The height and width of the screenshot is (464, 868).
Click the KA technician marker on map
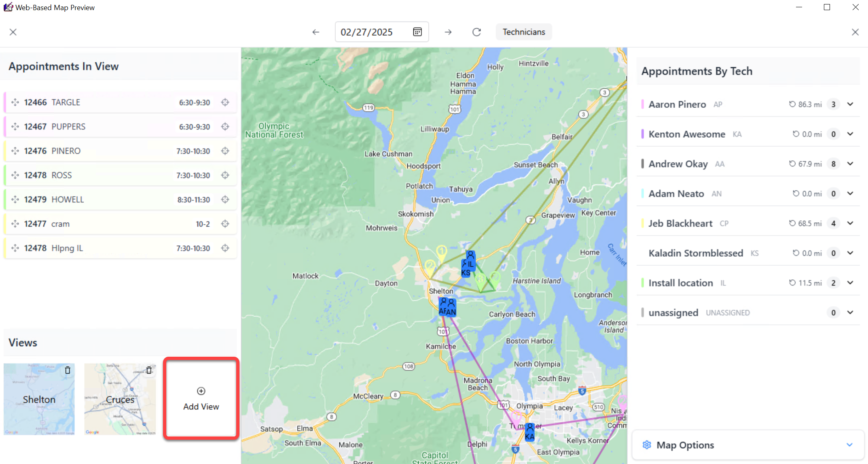tap(529, 432)
